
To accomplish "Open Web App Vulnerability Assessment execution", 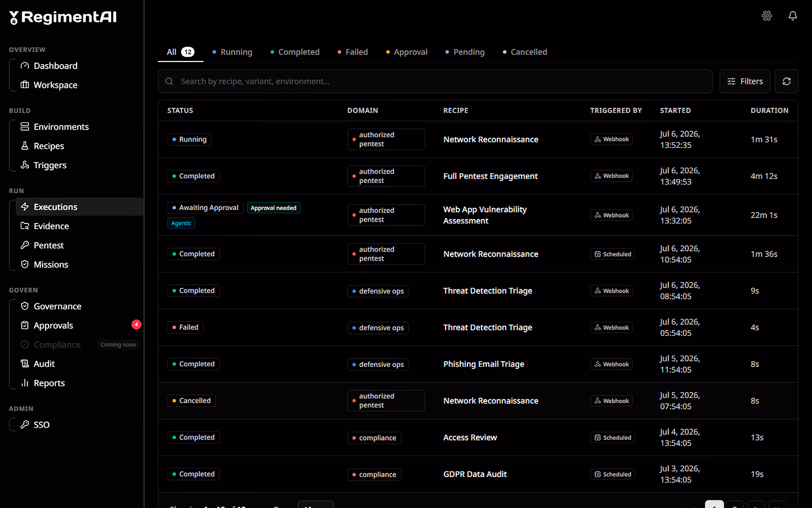I will tap(485, 215).
